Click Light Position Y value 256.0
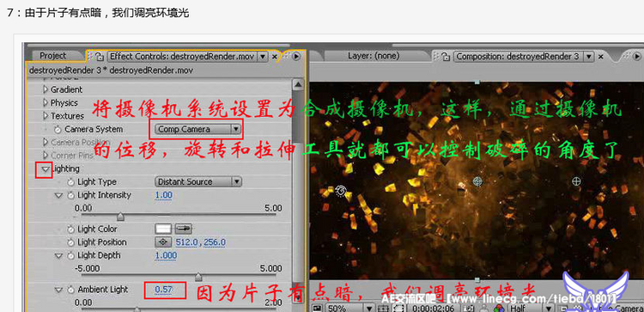644x312 pixels. (215, 242)
